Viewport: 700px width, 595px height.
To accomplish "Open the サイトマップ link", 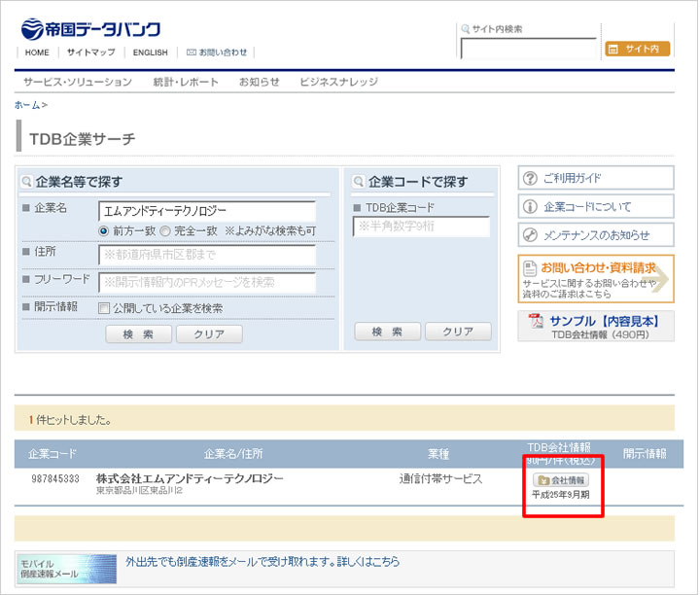I will (x=91, y=52).
